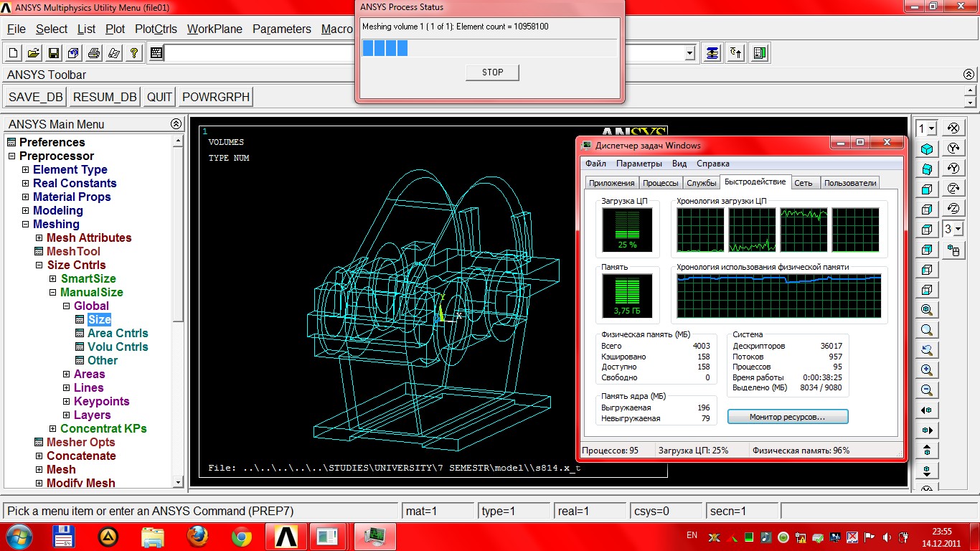Open the Parameters menu

(x=282, y=29)
